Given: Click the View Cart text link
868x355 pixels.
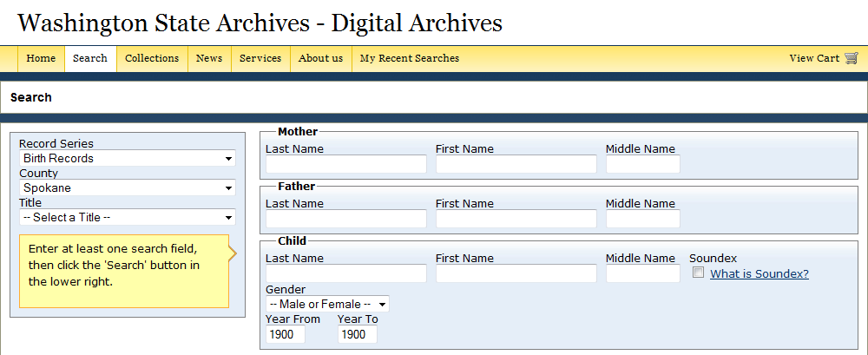Looking at the screenshot, I should coord(814,58).
